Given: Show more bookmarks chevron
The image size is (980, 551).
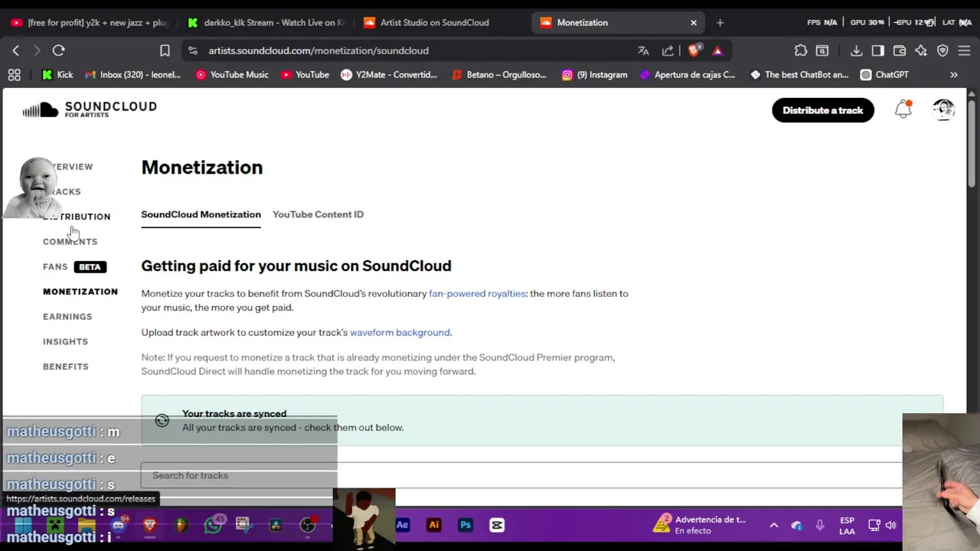Looking at the screenshot, I should (954, 74).
